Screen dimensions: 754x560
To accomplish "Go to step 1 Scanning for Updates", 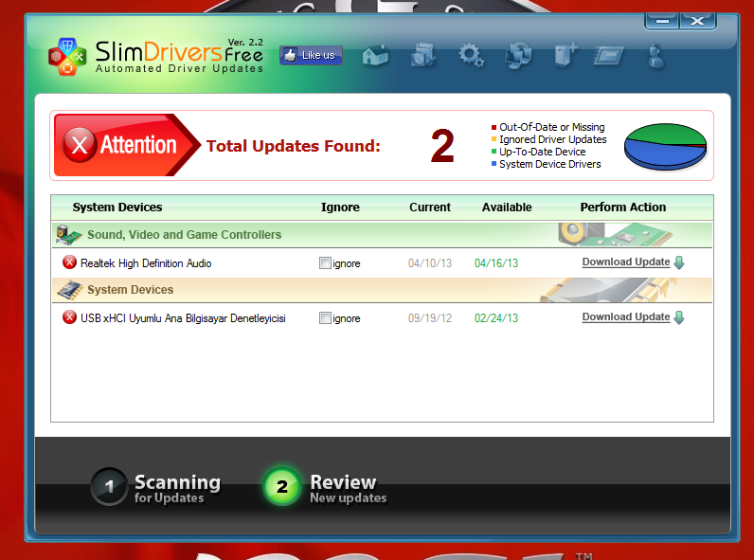I will click(x=155, y=487).
